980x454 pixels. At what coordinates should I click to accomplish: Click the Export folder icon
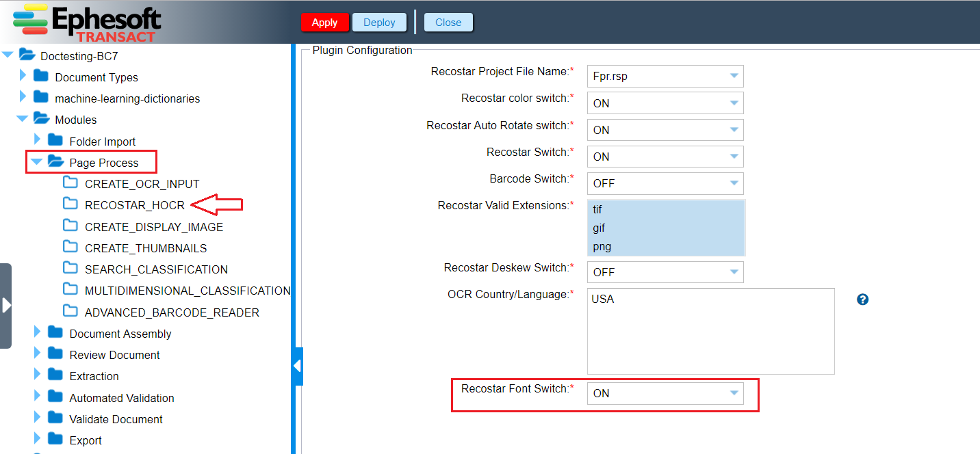click(55, 439)
